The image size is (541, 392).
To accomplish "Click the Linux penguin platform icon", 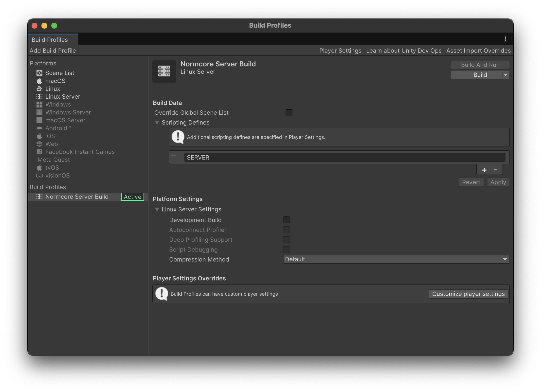I will (x=39, y=89).
